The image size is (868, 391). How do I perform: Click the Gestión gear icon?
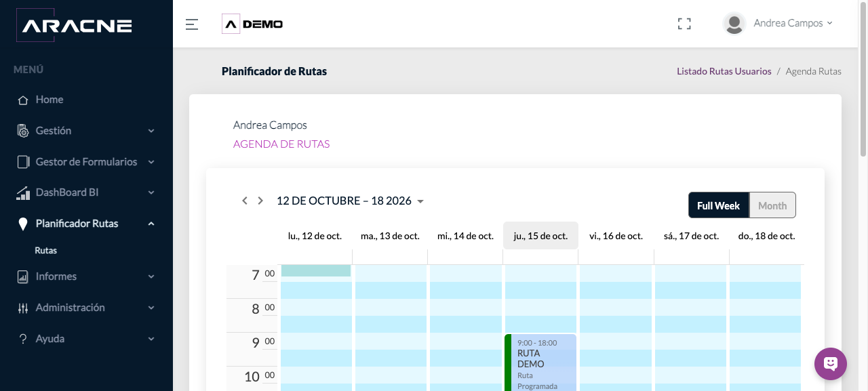(22, 131)
